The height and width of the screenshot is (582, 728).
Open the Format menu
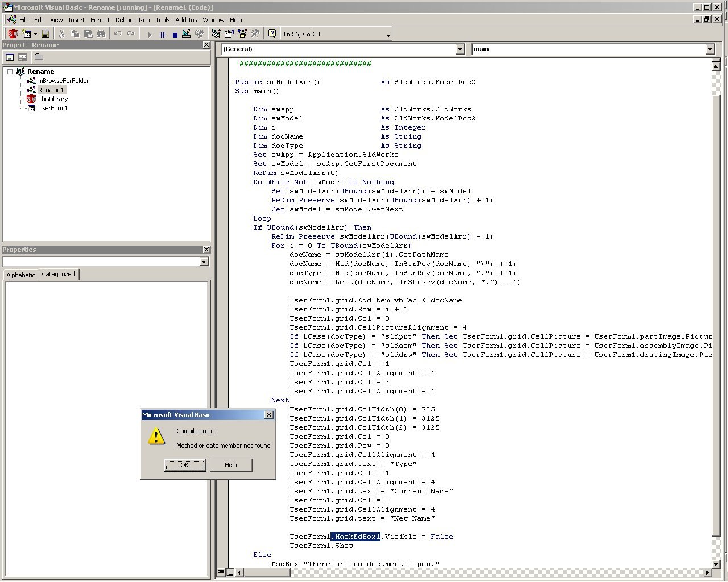[100, 20]
